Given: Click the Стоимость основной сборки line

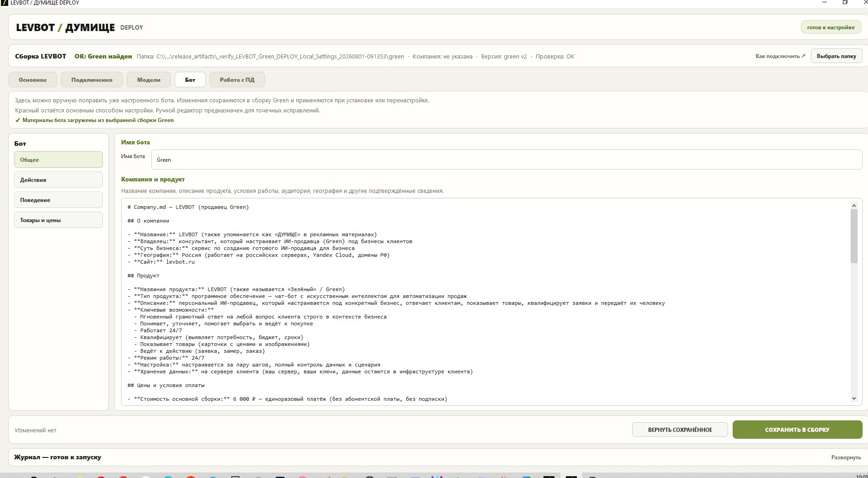Looking at the screenshot, I should tap(288, 399).
